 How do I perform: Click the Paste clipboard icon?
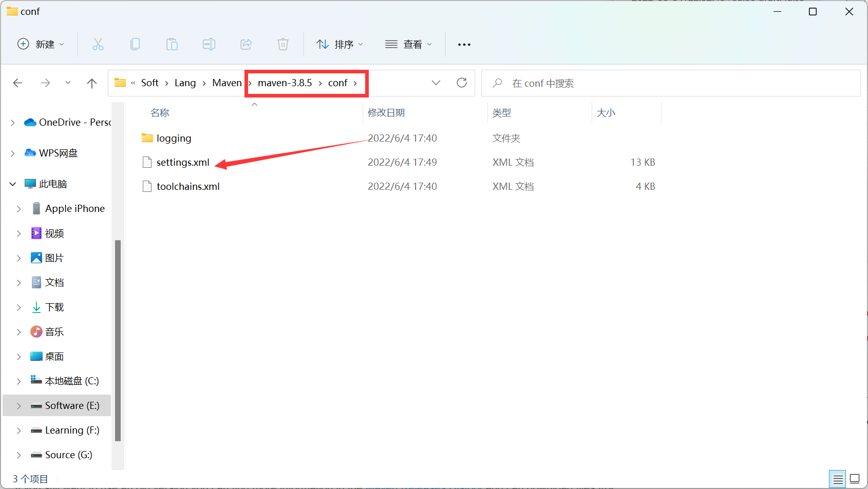point(172,45)
